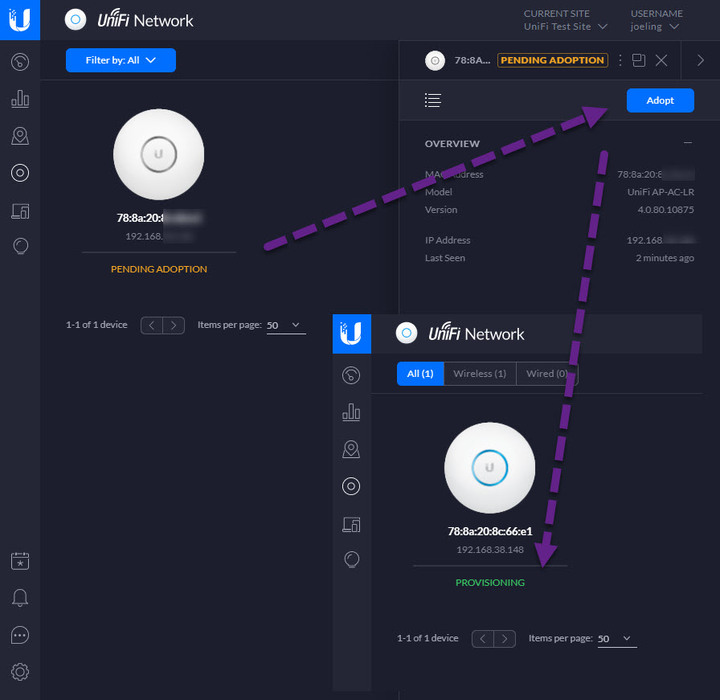Screen dimensions: 720x700
Task: Open Alerts bell icon in main sidebar
Action: [20, 598]
